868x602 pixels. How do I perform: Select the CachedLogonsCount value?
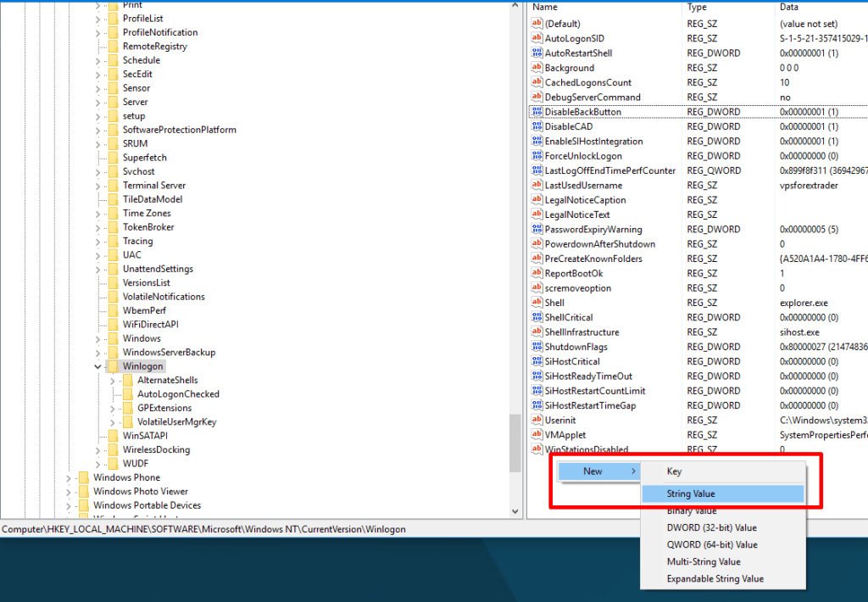588,82
